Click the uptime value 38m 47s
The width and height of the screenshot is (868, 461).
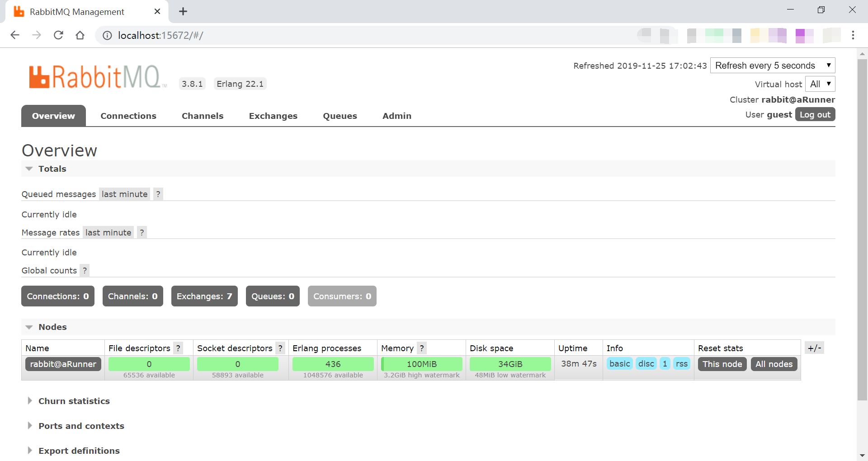[579, 364]
